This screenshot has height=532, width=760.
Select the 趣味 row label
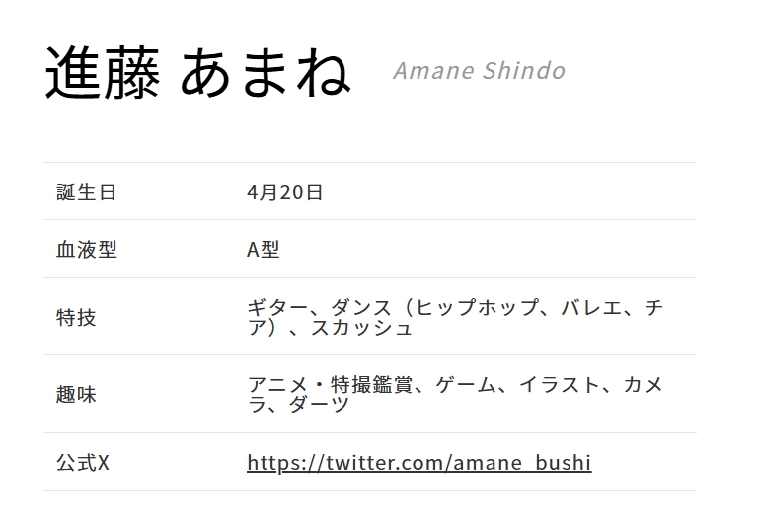point(76,394)
